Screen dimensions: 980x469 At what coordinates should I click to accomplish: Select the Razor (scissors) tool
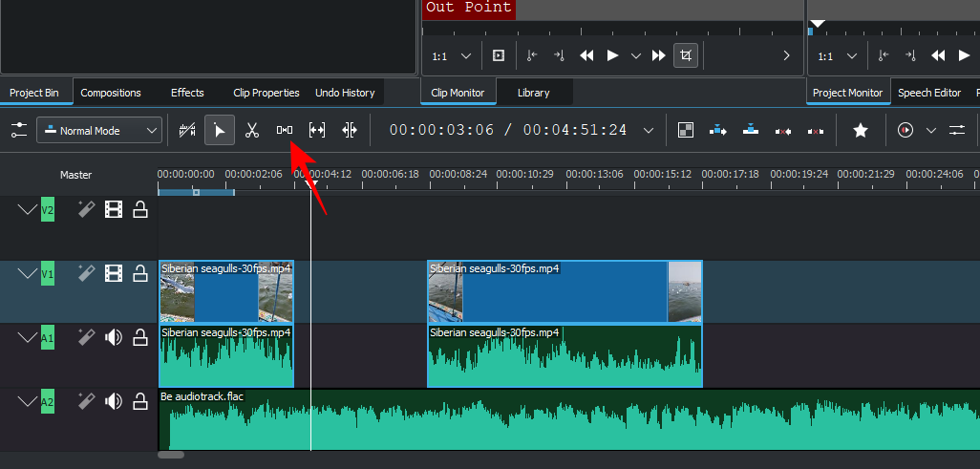coord(252,130)
